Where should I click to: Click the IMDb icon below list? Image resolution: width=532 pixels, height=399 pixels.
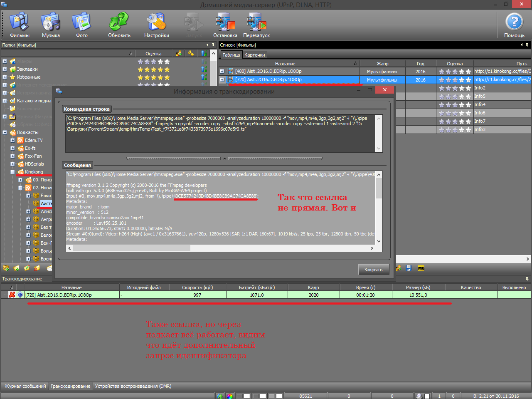point(421,268)
